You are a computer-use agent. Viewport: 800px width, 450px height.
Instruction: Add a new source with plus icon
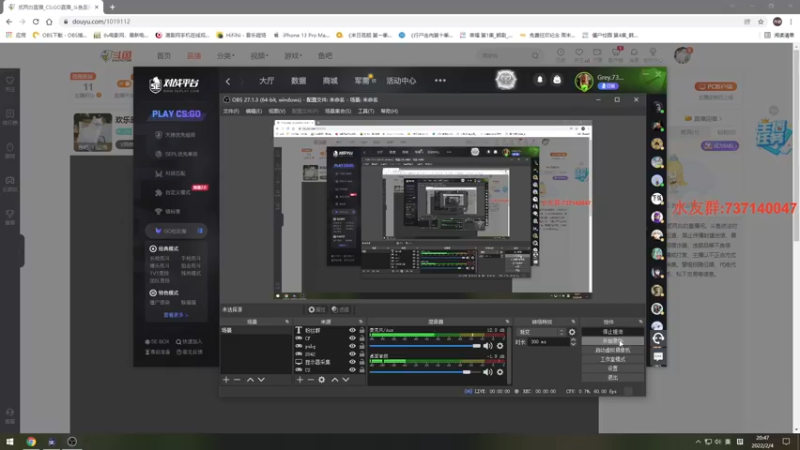click(300, 380)
